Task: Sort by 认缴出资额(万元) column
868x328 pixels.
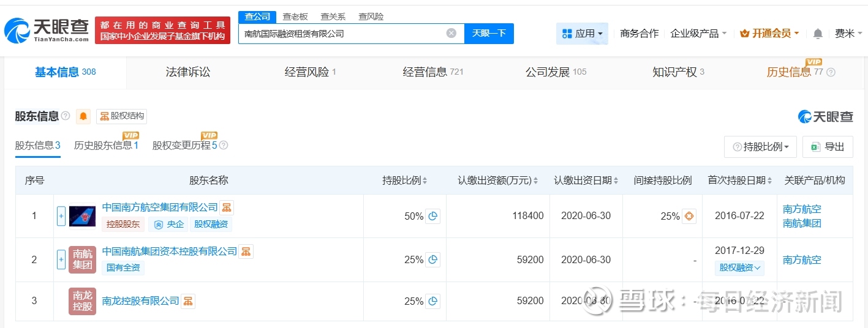Action: click(497, 181)
